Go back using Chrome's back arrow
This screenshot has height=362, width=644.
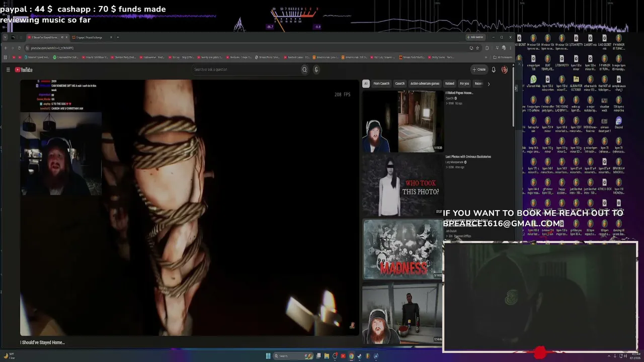[x=6, y=48]
